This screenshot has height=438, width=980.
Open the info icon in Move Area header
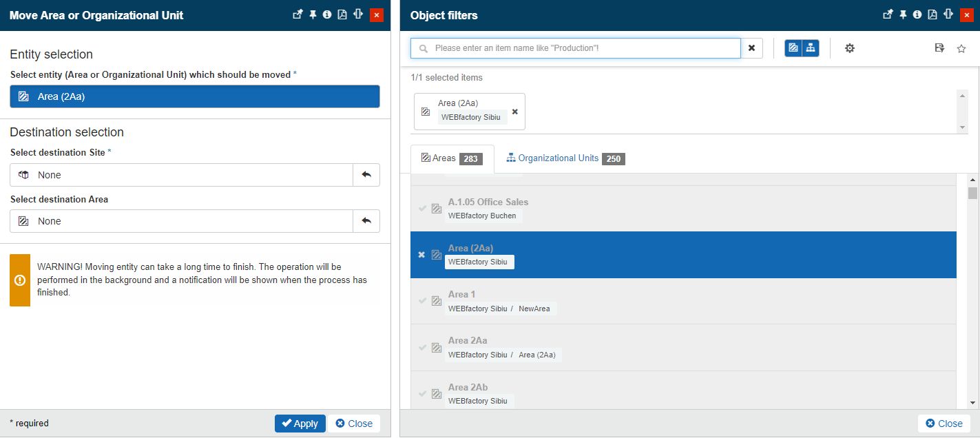(327, 14)
